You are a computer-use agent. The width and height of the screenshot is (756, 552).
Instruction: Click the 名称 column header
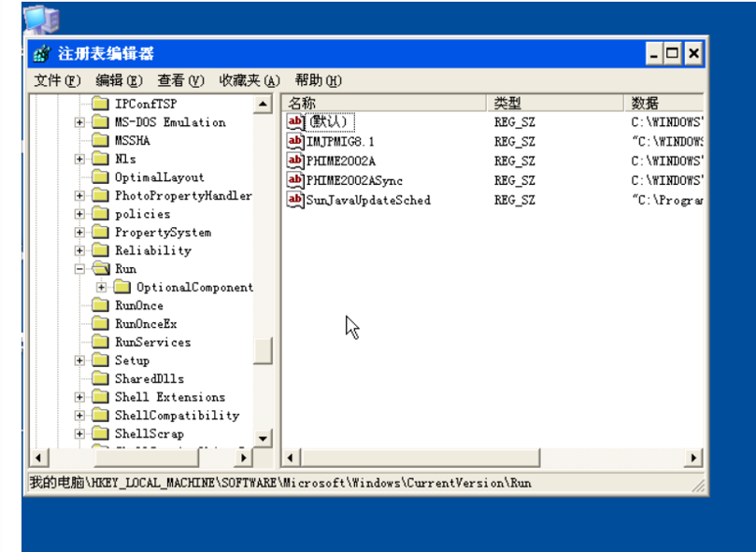click(384, 103)
